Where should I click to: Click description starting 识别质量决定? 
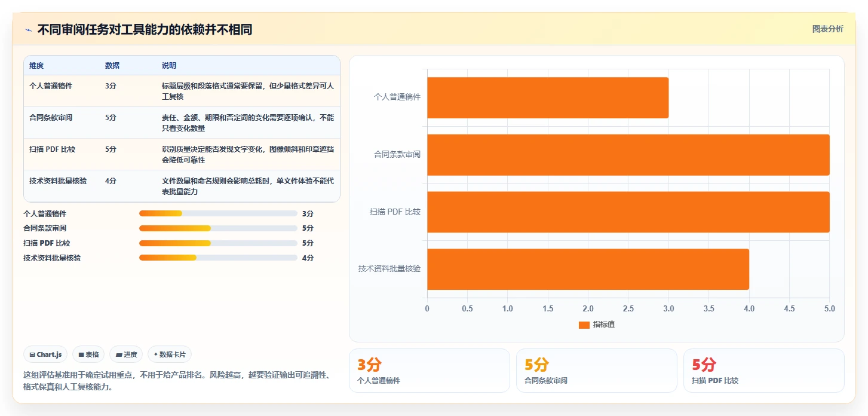click(x=248, y=155)
